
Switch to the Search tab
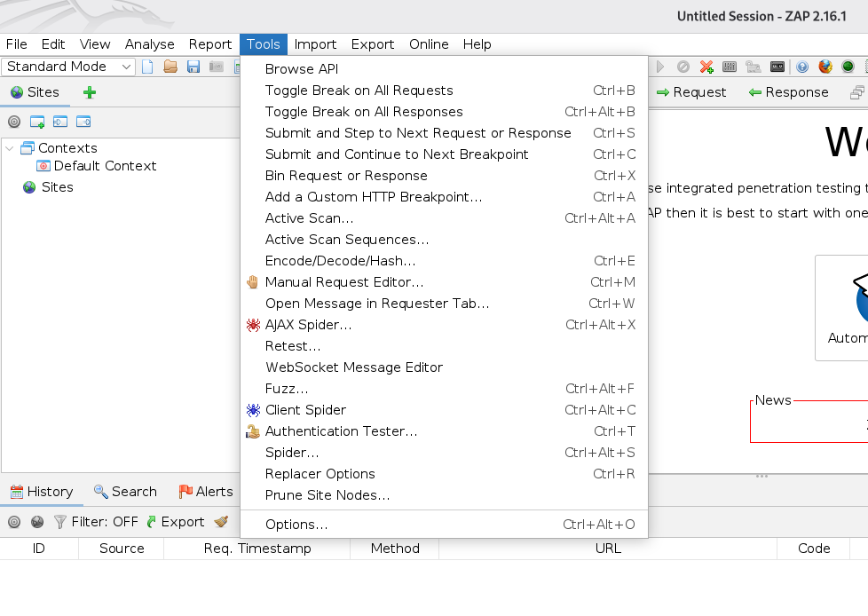[126, 492]
